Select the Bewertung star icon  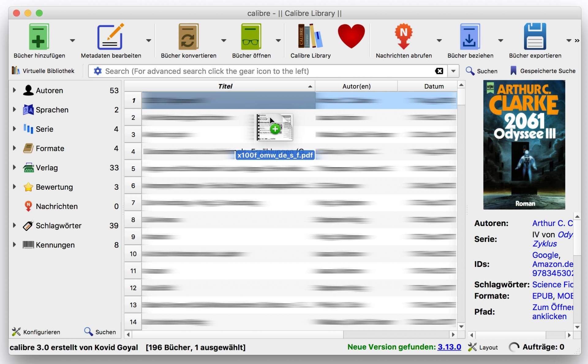click(28, 187)
